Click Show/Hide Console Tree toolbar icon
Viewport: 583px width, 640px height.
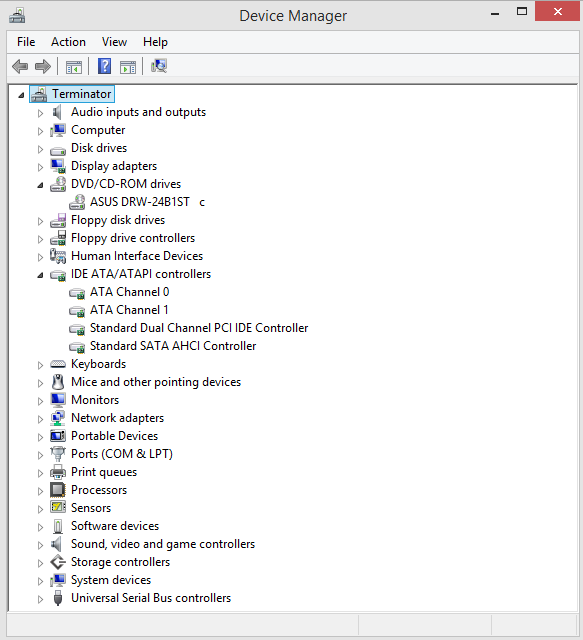pyautogui.click(x=74, y=67)
